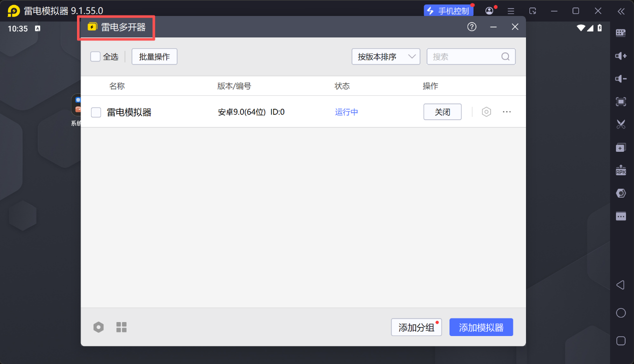Viewport: 634px width, 364px height.
Task: Check the 全选 checkbox
Action: (x=95, y=56)
